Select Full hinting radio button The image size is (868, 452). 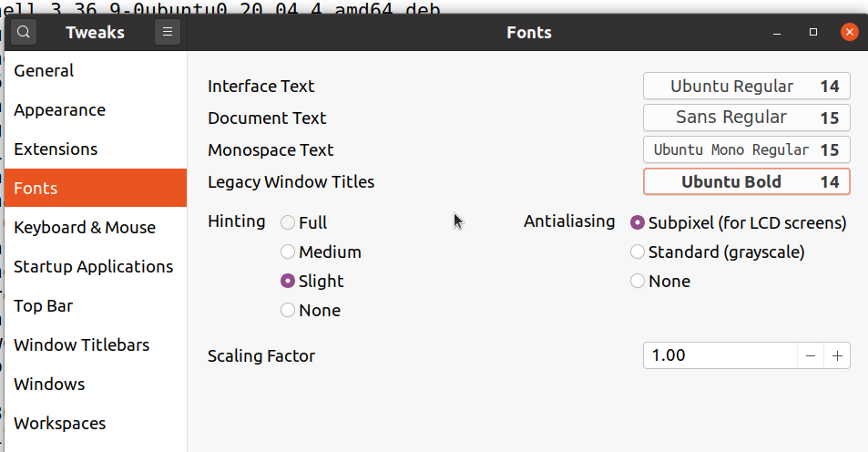tap(288, 222)
